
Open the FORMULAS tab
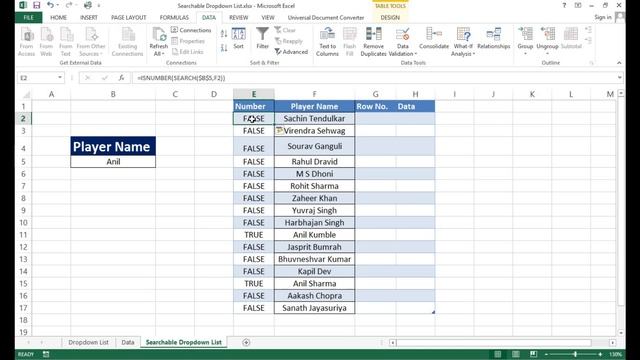point(174,18)
